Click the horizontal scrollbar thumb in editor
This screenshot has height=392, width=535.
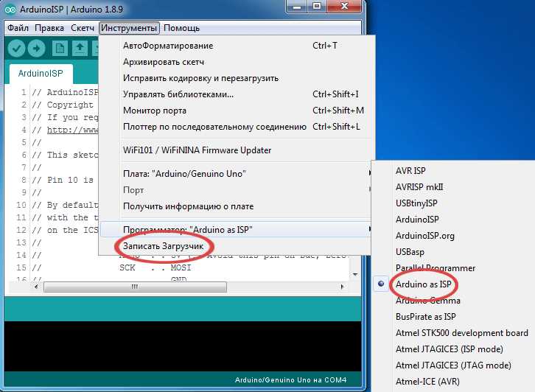(x=135, y=287)
